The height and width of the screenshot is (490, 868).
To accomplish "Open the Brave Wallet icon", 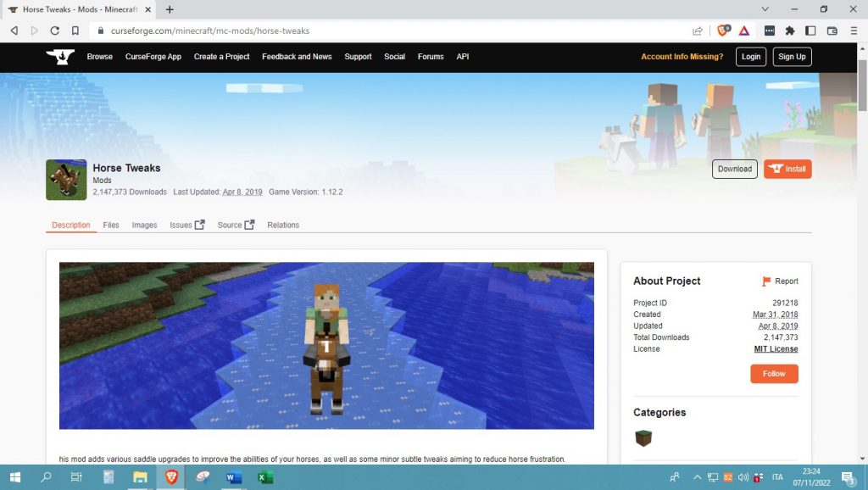I will point(832,31).
